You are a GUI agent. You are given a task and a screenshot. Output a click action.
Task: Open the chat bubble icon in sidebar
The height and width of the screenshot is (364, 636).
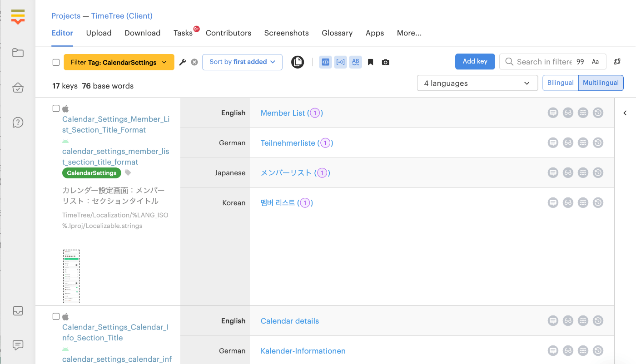pos(18,345)
